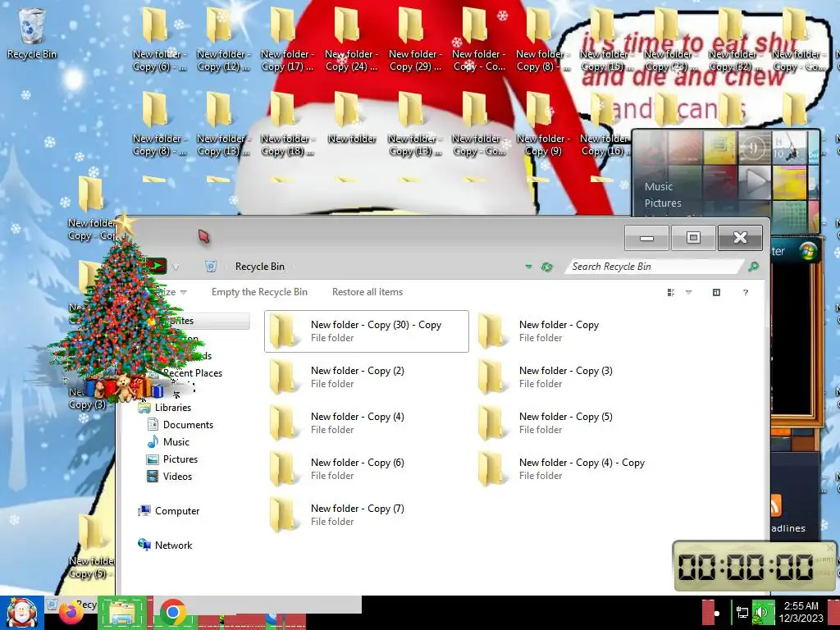
Task: Click Pictures in Media Center gadget
Action: pyautogui.click(x=663, y=203)
